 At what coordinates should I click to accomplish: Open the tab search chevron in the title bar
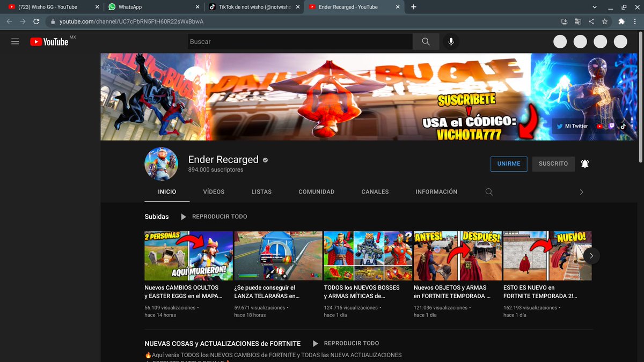point(595,7)
